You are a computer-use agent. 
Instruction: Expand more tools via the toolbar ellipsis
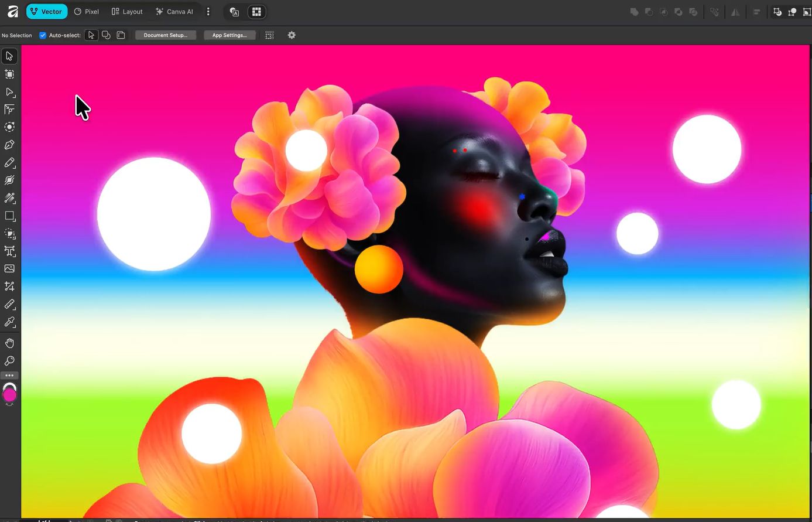pyautogui.click(x=9, y=376)
